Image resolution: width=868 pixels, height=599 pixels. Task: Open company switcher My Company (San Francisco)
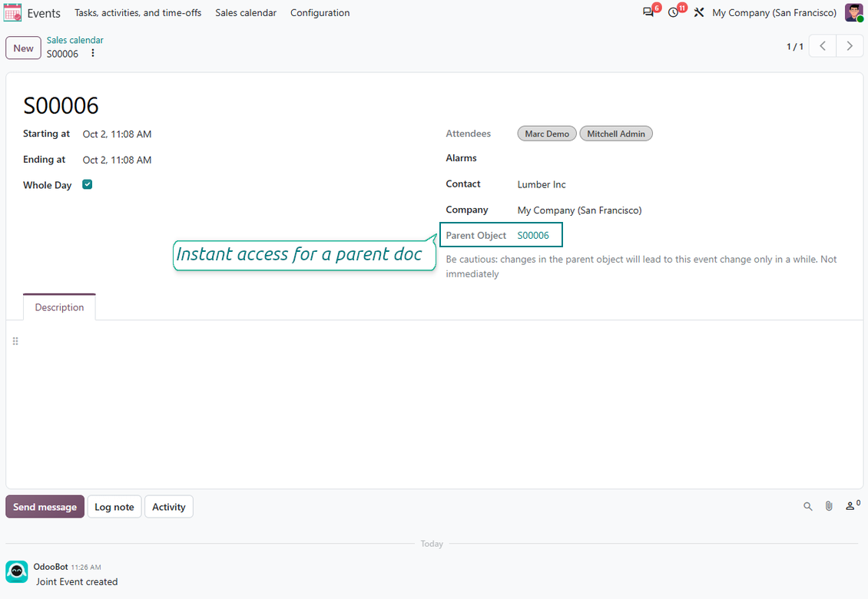774,12
